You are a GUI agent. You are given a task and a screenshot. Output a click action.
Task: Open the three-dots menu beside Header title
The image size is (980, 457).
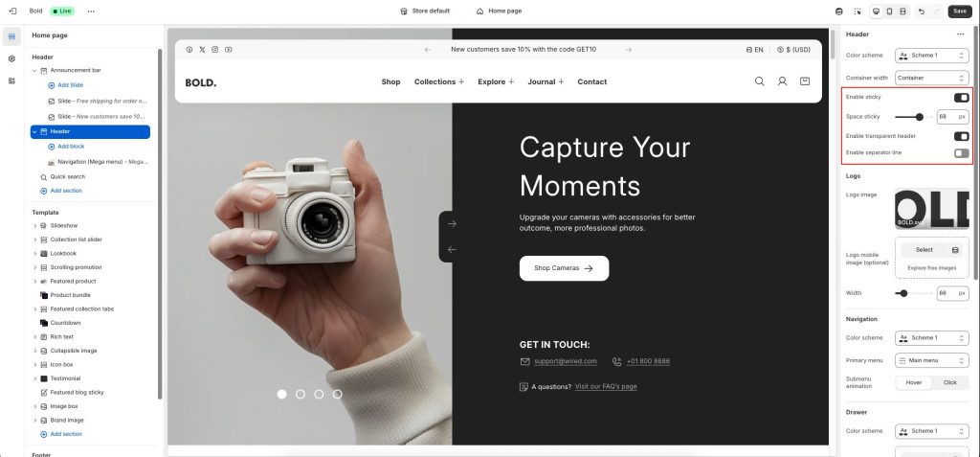coord(961,34)
